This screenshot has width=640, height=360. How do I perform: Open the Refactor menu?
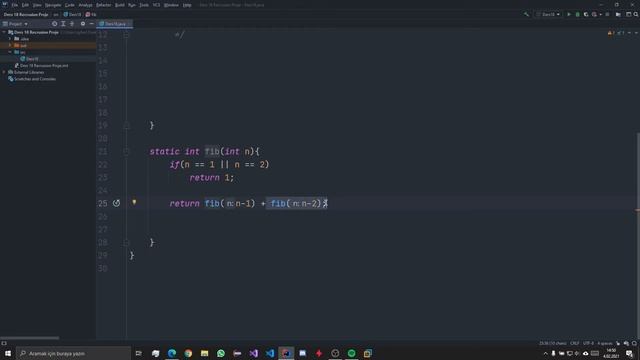[104, 5]
